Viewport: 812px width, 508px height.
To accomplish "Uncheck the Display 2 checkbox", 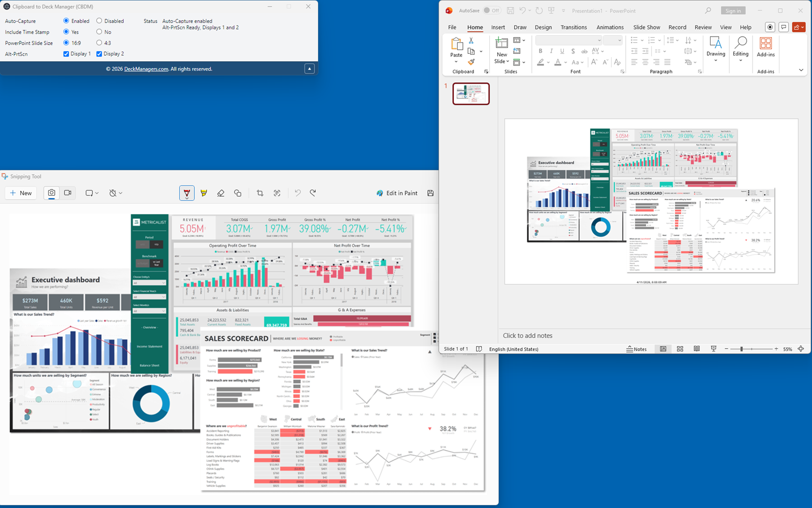I will pyautogui.click(x=99, y=53).
